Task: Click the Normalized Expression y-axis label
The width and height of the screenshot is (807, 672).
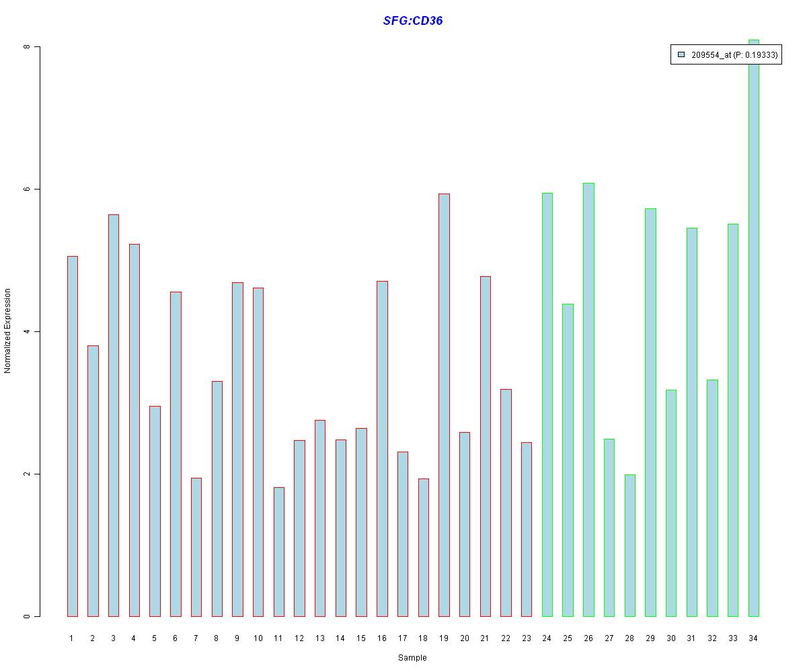Action: (x=7, y=331)
